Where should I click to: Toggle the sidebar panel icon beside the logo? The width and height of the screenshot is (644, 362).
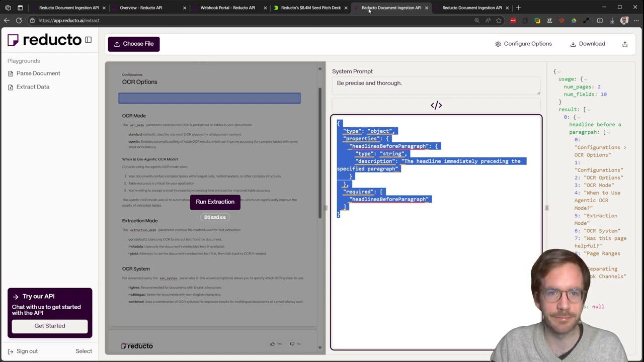[88, 40]
